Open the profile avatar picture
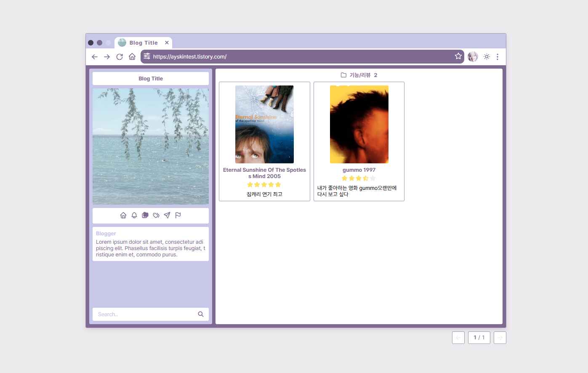588x373 pixels. (473, 57)
